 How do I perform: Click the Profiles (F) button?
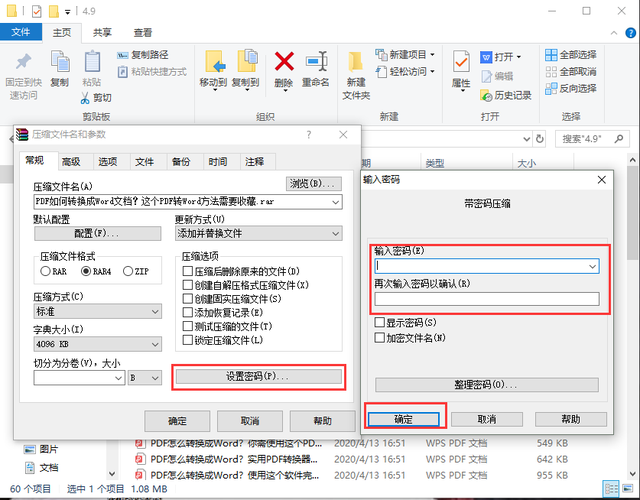point(98,233)
